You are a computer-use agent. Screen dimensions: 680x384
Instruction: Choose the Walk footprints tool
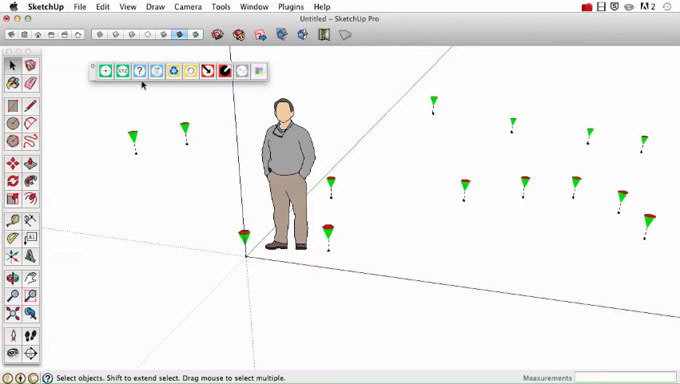pyautogui.click(x=30, y=336)
